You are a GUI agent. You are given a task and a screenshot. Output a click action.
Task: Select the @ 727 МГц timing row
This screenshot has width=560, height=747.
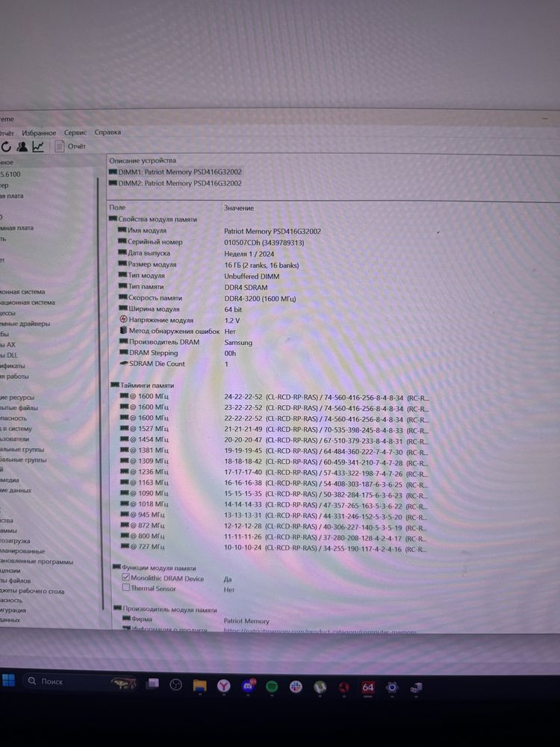point(274,548)
